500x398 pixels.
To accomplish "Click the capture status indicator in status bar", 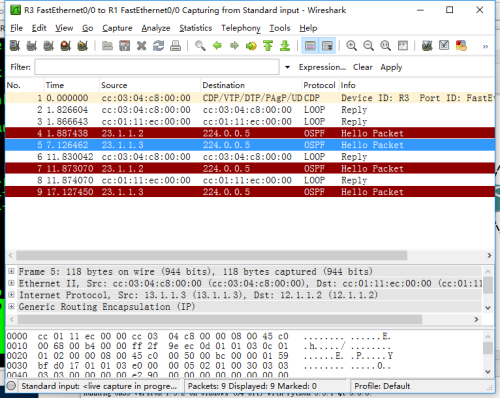I will 11,386.
